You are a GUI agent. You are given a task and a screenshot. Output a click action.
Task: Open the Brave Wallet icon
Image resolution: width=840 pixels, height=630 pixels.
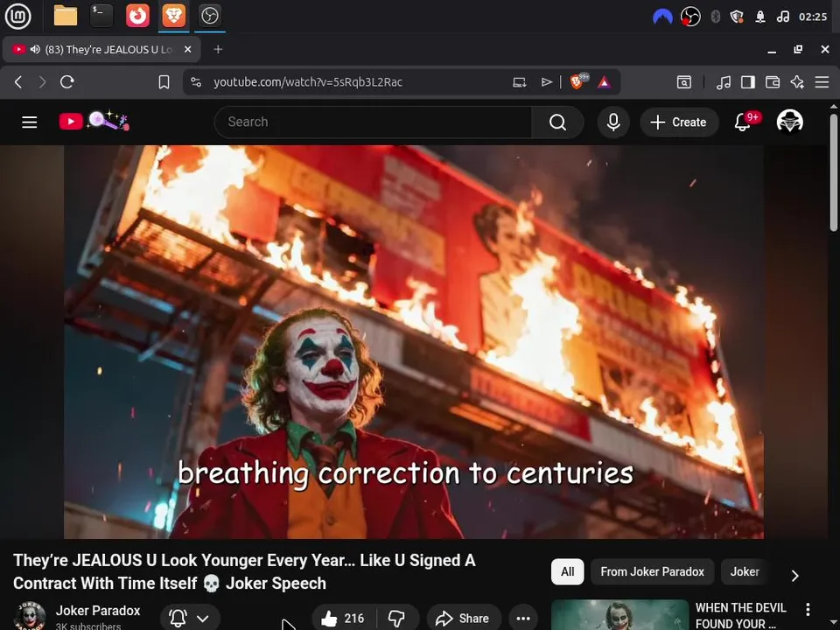[773, 82]
